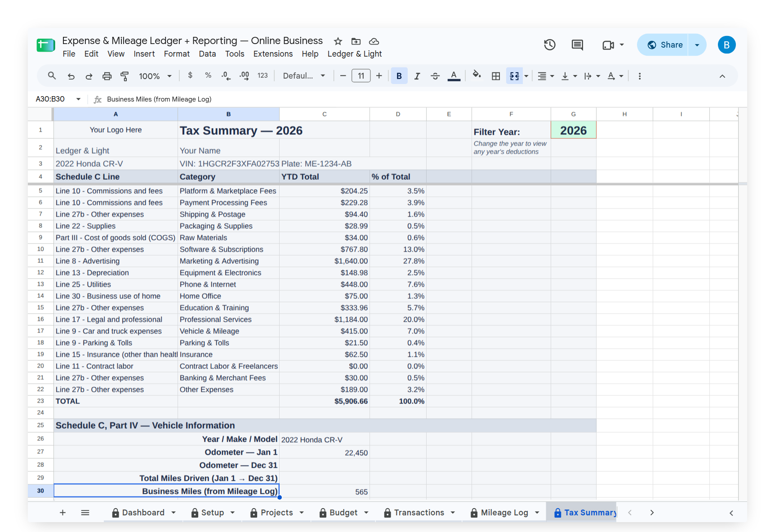775x532 pixels.
Task: Activate the paint format roller
Action: 125,76
